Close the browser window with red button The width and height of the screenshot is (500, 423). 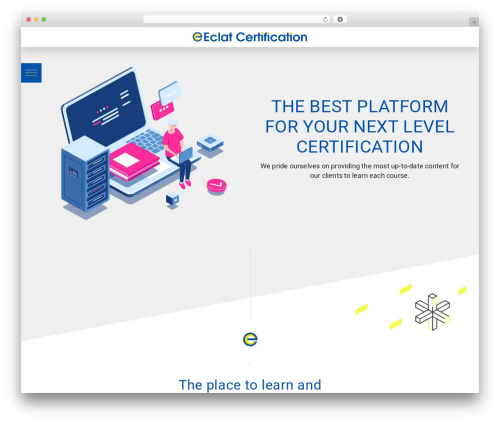pos(29,19)
